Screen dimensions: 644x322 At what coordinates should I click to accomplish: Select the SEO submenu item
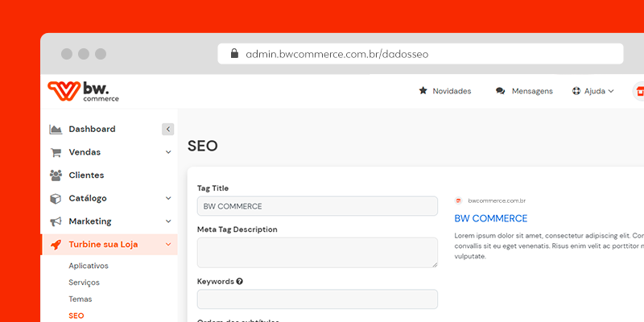pyautogui.click(x=76, y=316)
